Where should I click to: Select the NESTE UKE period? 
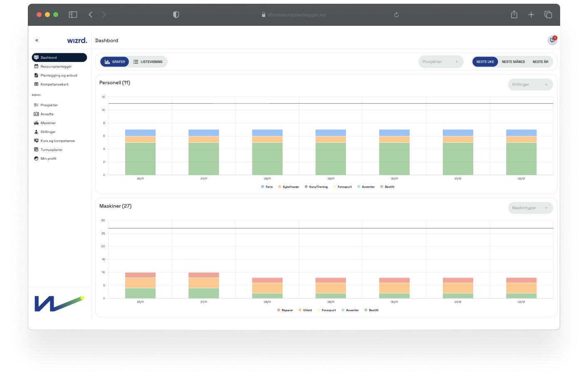pos(485,62)
